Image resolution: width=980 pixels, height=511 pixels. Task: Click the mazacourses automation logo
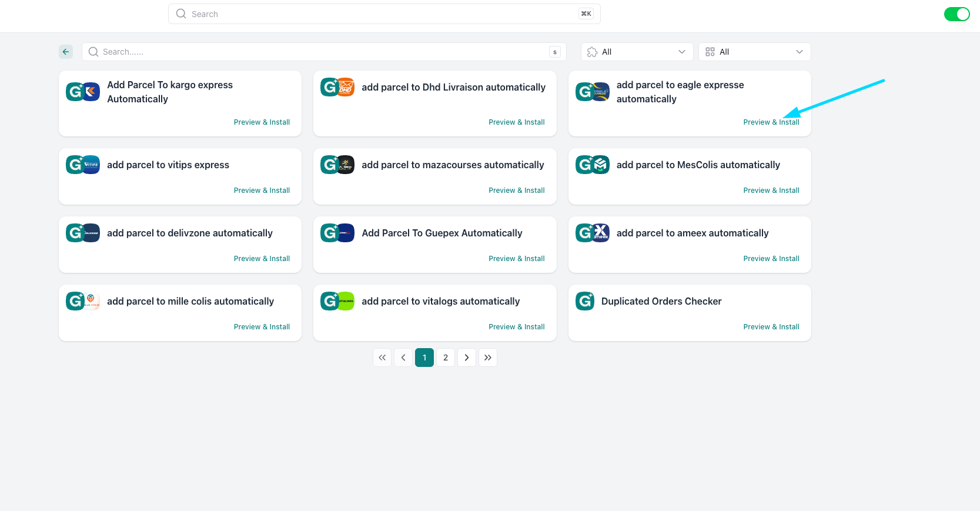coord(337,165)
